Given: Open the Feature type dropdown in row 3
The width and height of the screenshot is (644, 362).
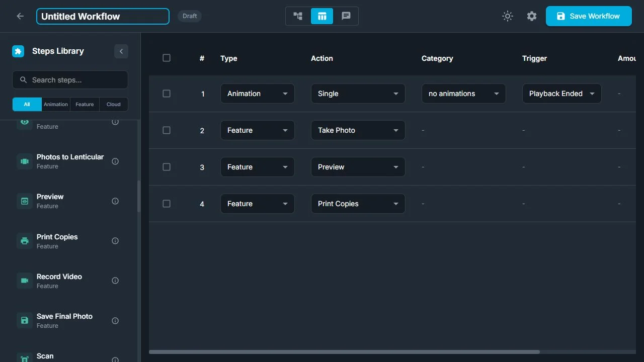Looking at the screenshot, I should [258, 167].
